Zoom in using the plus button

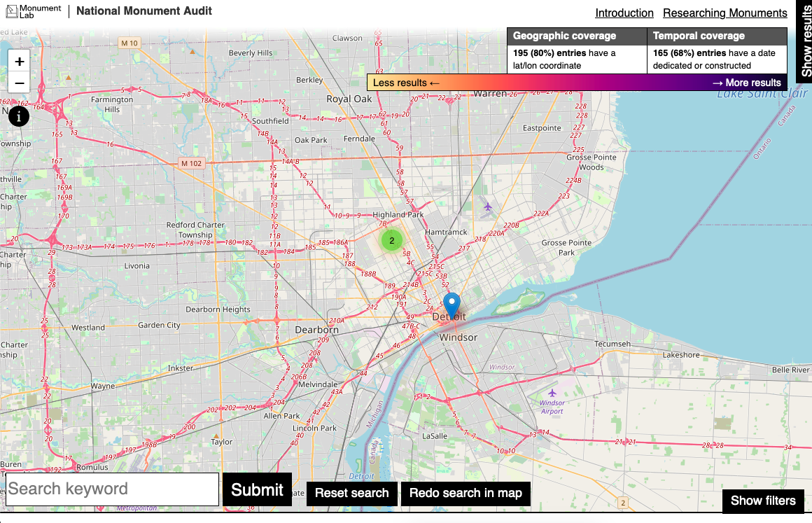[x=19, y=62]
